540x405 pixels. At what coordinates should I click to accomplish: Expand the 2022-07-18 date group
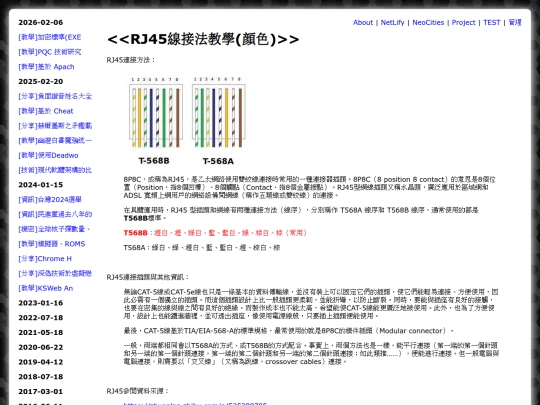[x=41, y=318]
